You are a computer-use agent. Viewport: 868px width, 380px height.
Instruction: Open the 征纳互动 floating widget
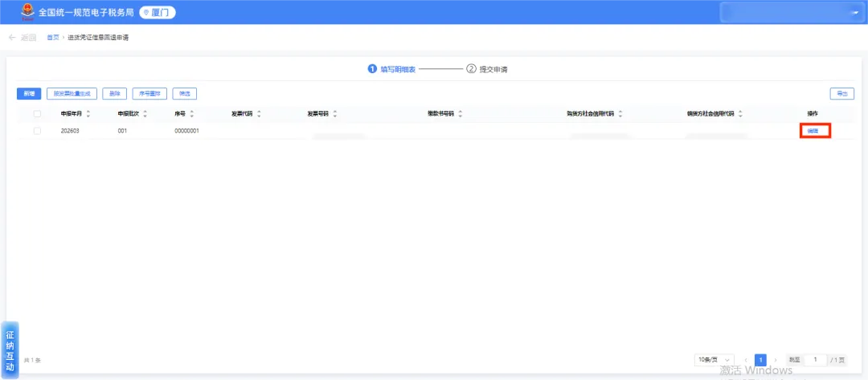click(x=10, y=350)
